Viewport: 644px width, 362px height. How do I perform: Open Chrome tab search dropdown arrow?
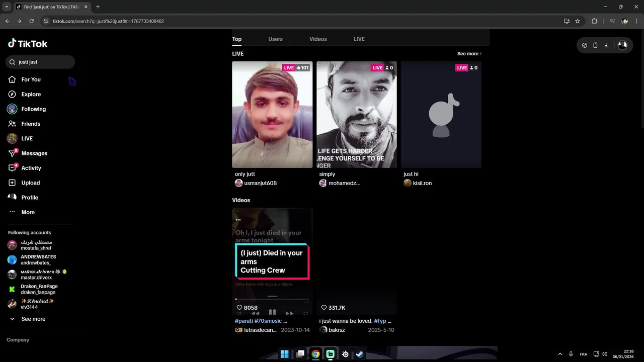pyautogui.click(x=7, y=7)
